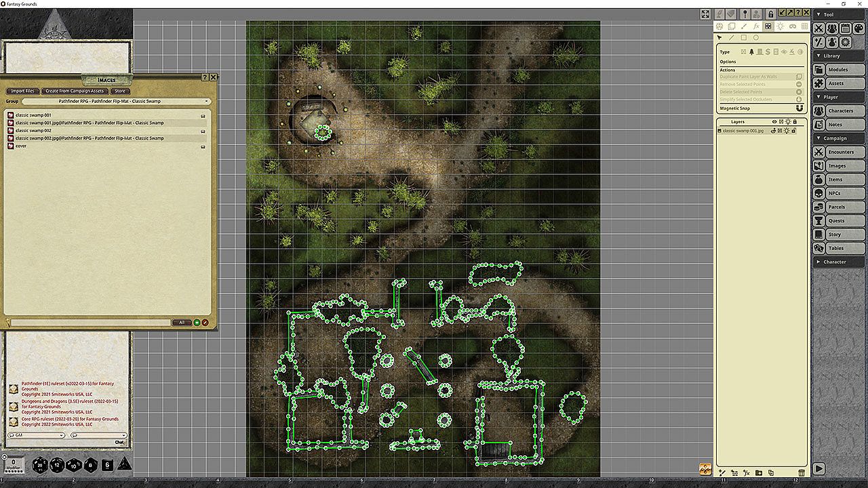Open the Effects tool icon beside Modifiers
Viewport: 868px width, 488px height.
pyautogui.click(x=832, y=42)
